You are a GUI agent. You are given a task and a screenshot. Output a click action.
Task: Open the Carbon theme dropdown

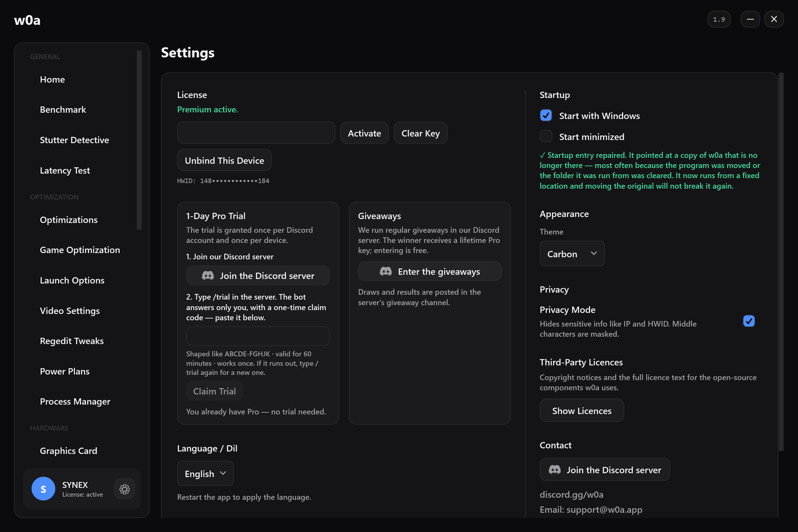[x=572, y=254]
